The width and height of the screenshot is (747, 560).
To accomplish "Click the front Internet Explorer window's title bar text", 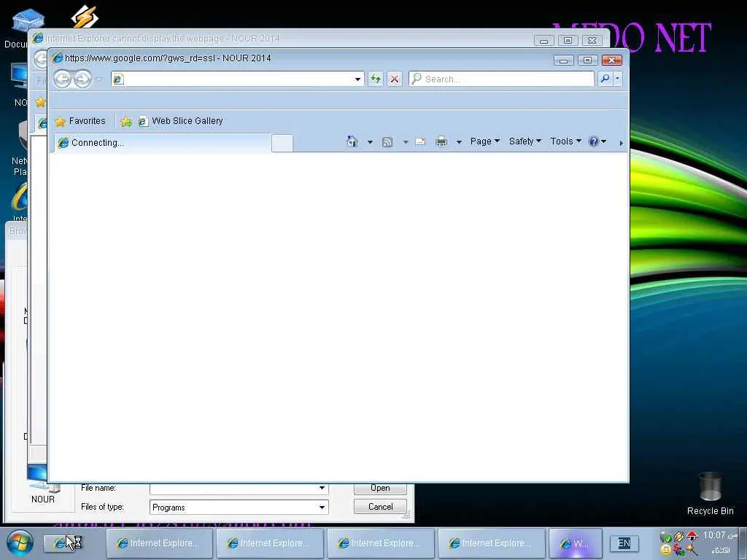I will tap(168, 58).
